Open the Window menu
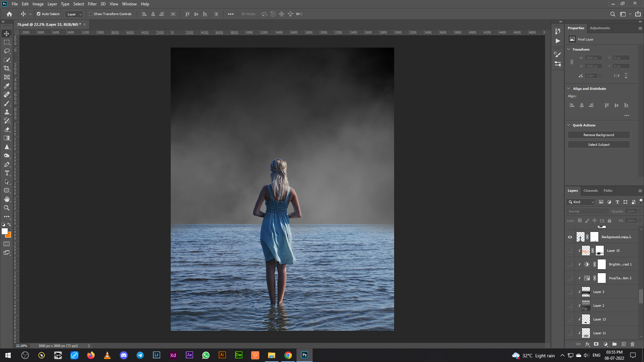 [x=129, y=4]
